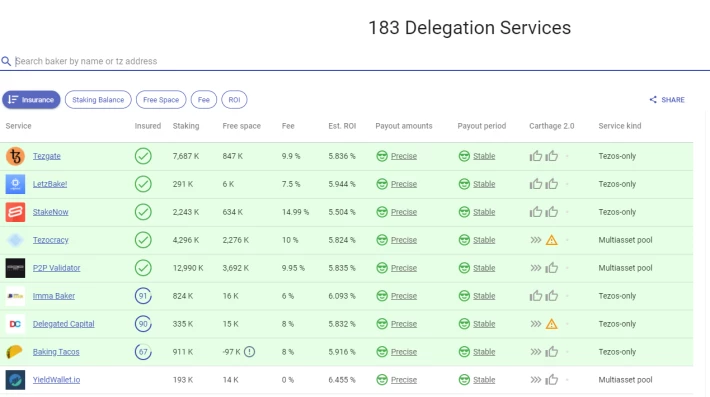Open the Tezocracy baker link
Screen dimensions: 710x397
pyautogui.click(x=50, y=240)
